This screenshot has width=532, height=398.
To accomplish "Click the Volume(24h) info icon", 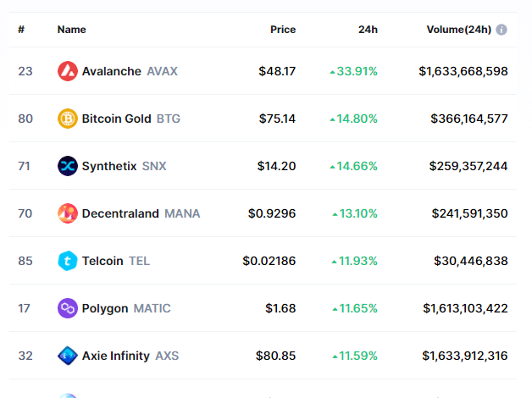I will point(502,30).
